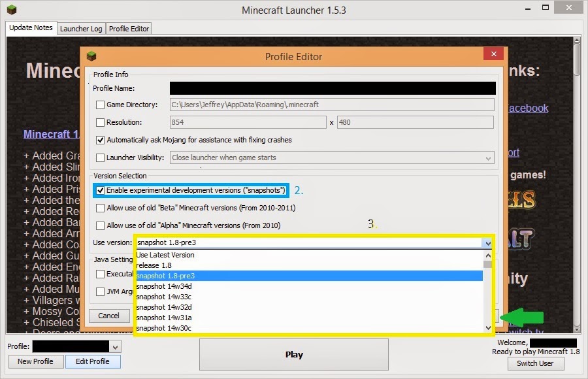Click the resolution height field 480
The width and height of the screenshot is (588, 379).
click(x=415, y=122)
